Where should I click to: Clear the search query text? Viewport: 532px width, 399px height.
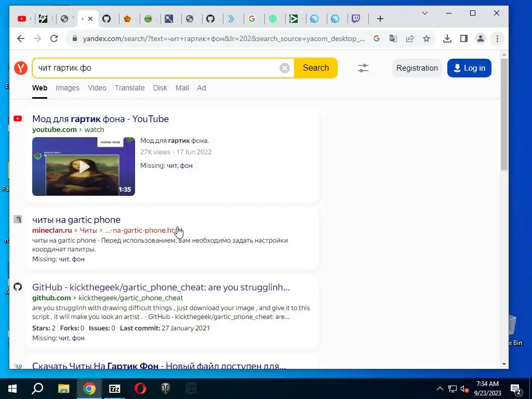point(285,68)
